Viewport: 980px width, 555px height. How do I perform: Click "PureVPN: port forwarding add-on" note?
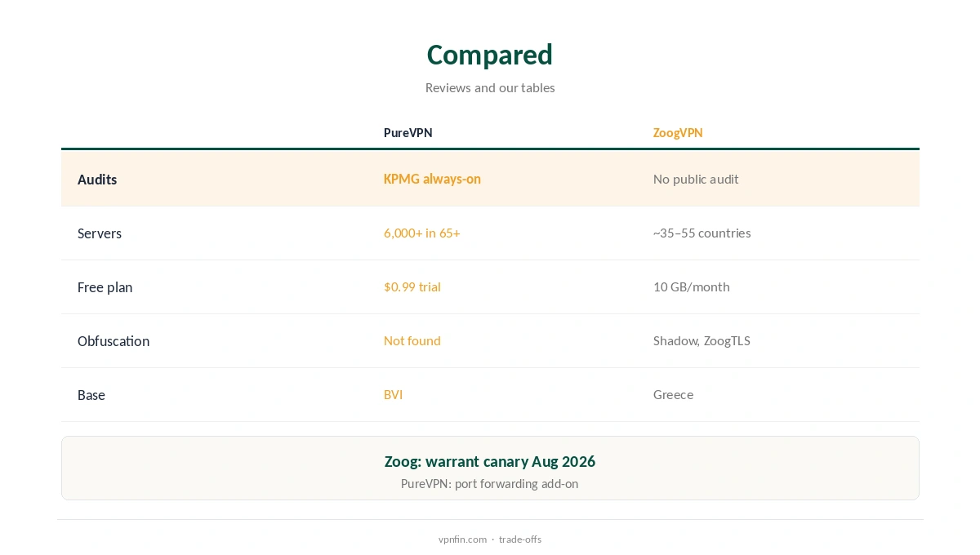point(490,483)
